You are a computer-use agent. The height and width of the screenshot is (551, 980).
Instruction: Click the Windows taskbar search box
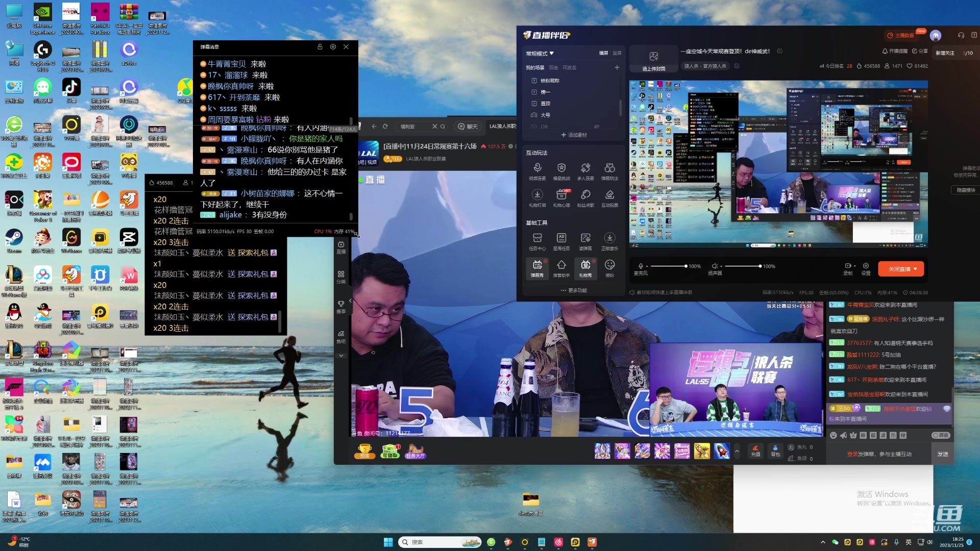point(440,542)
